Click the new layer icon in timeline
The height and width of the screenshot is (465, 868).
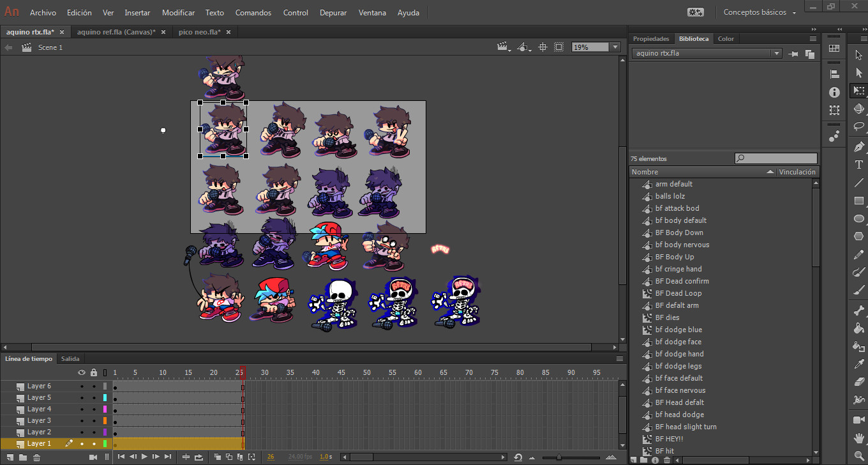pos(10,457)
